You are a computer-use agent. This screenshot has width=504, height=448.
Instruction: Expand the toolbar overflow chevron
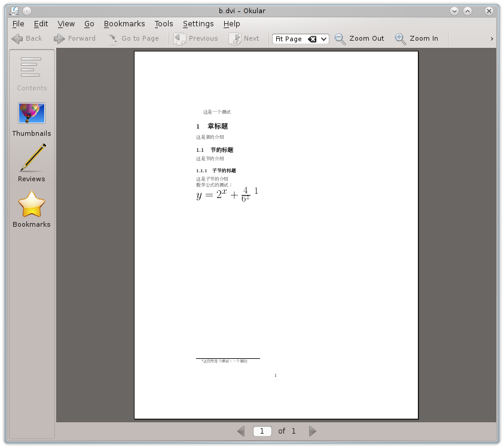click(x=491, y=39)
